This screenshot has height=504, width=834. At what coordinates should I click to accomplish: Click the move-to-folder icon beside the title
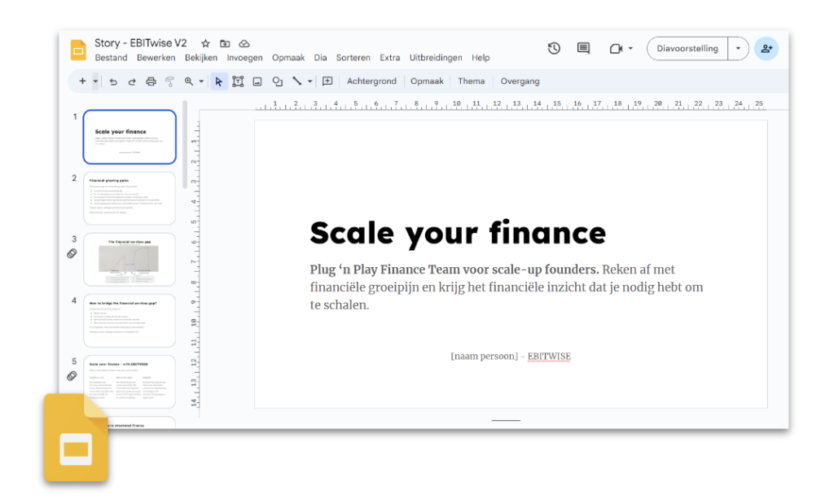[x=225, y=44]
